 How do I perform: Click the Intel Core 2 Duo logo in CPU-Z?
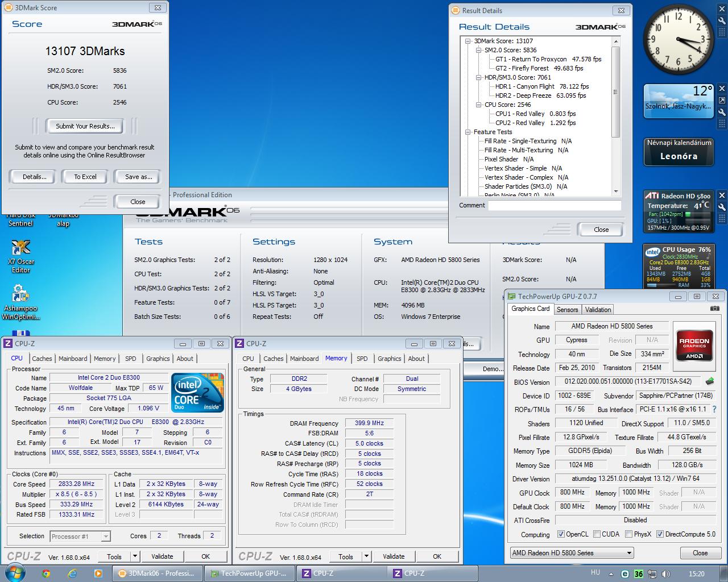click(x=197, y=392)
